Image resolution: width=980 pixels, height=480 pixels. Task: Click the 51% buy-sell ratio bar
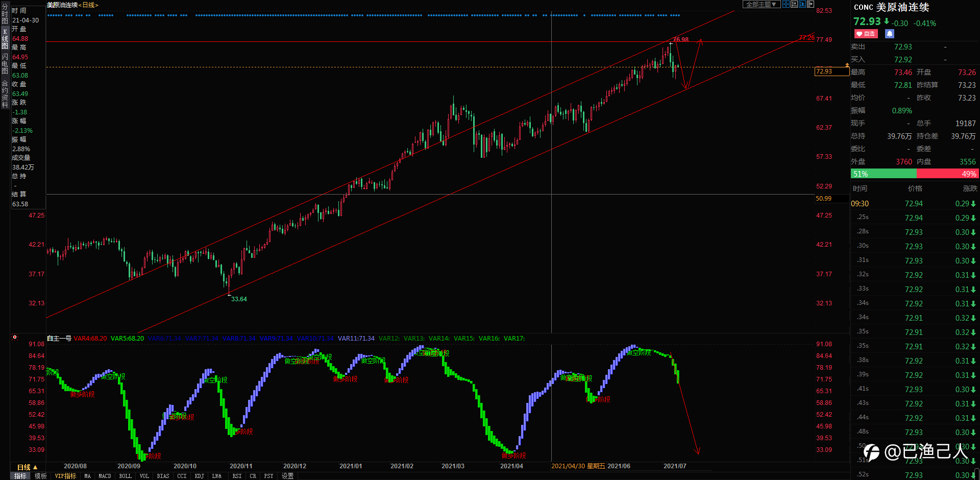coord(884,174)
